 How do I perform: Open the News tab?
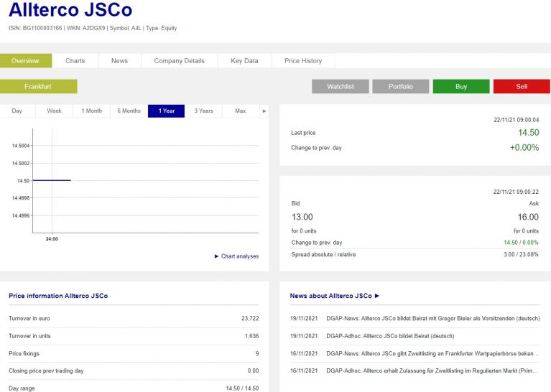[x=119, y=61]
